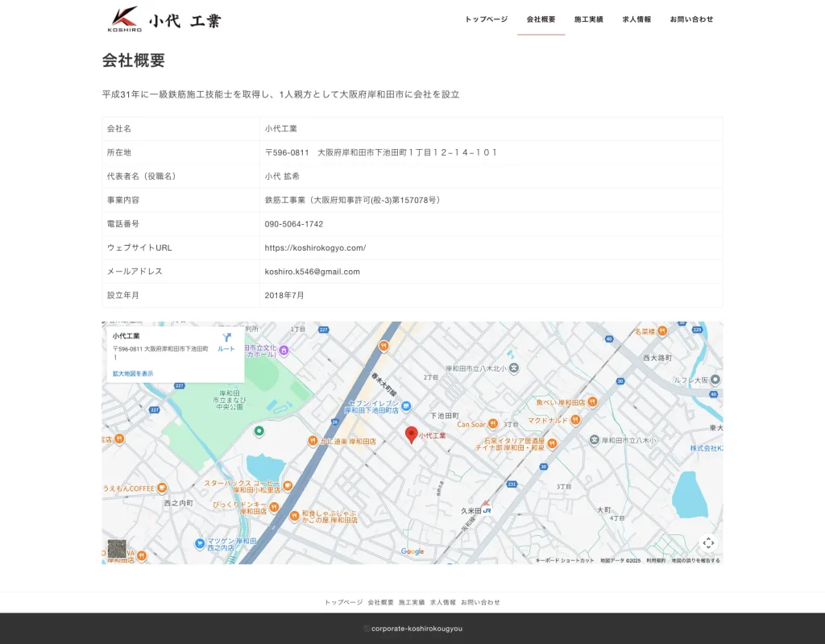Open 施工実績 from the footer menu
Image resolution: width=825 pixels, height=644 pixels.
(412, 601)
